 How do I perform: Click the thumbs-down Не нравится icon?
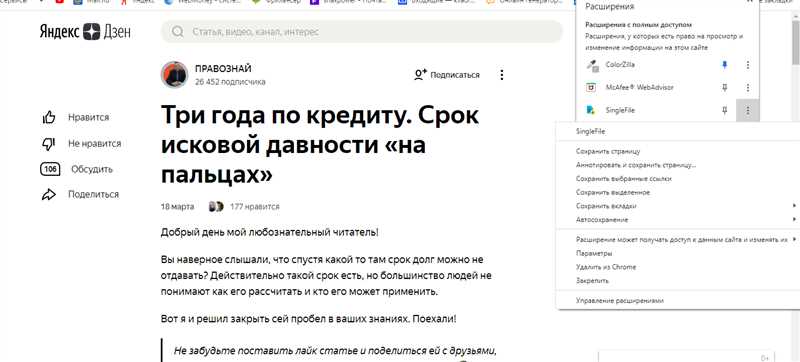48,144
